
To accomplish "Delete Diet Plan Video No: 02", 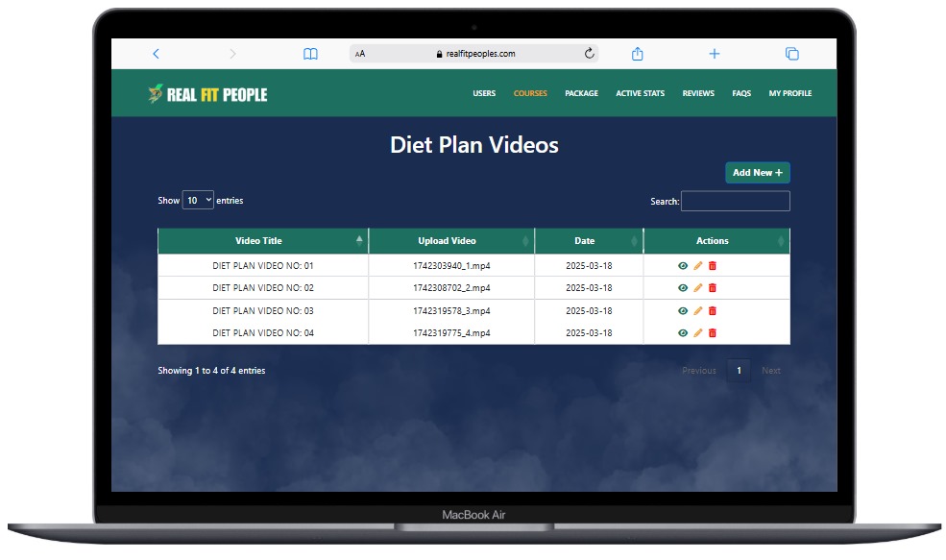I will click(x=713, y=288).
